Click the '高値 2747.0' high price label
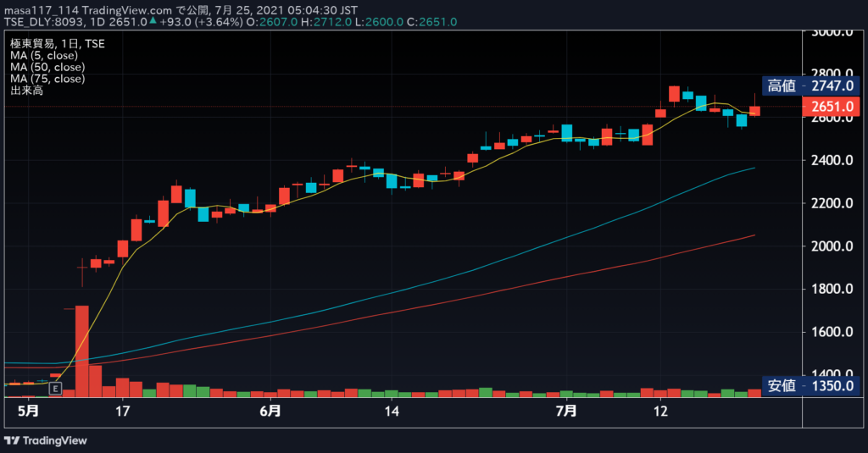This screenshot has width=868, height=453. [810, 86]
